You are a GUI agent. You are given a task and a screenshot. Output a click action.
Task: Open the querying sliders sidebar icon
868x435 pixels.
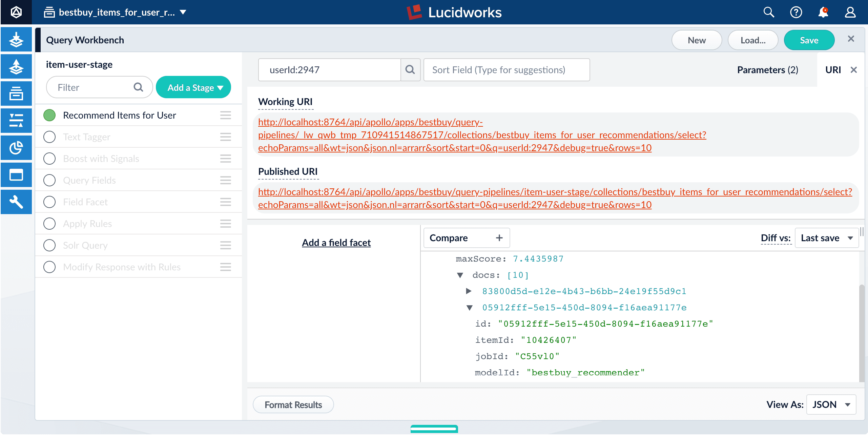coord(16,121)
